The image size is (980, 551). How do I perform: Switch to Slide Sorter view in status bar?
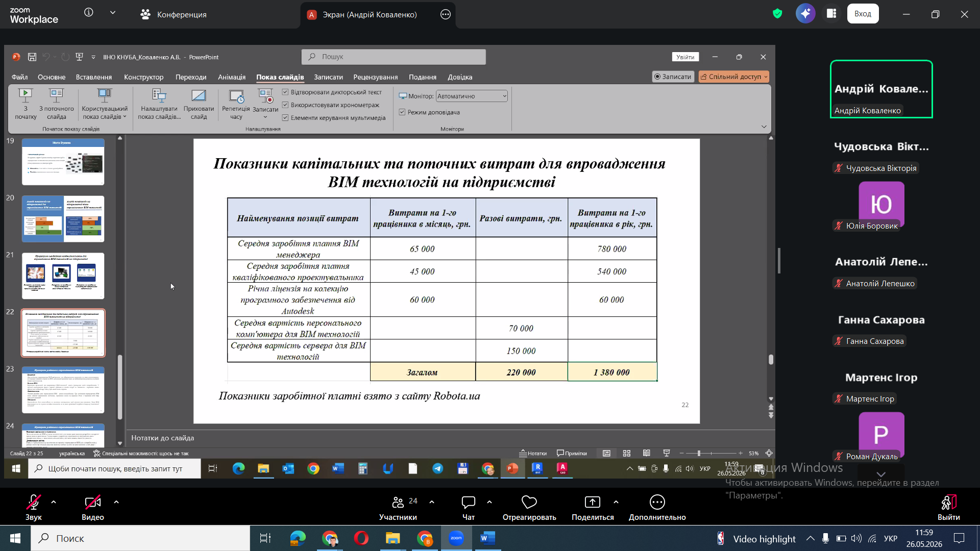(x=627, y=453)
